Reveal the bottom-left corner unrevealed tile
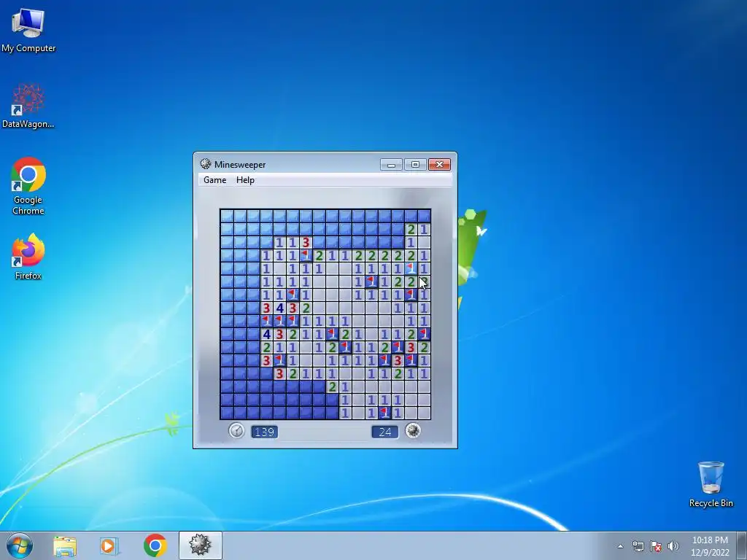Viewport: 747px width, 560px height. pos(227,413)
